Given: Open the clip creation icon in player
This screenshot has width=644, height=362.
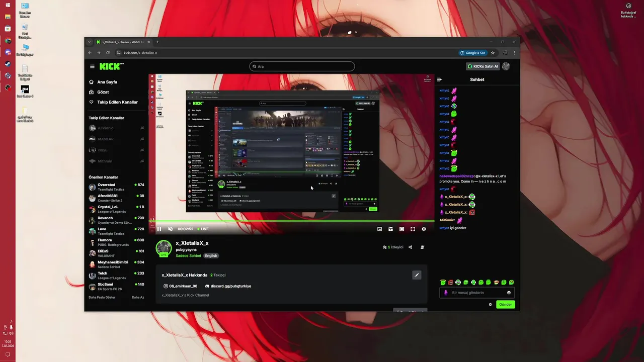Looking at the screenshot, I should [x=390, y=229].
